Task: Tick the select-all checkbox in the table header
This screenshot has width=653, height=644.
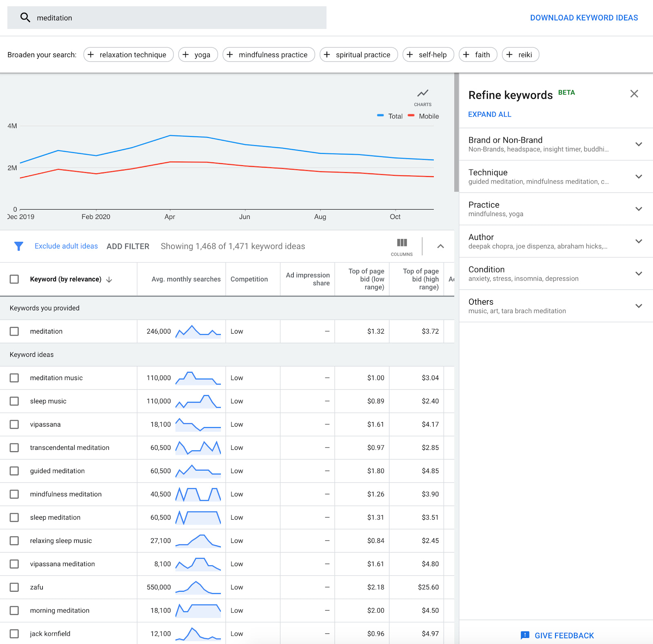Action: [x=14, y=279]
